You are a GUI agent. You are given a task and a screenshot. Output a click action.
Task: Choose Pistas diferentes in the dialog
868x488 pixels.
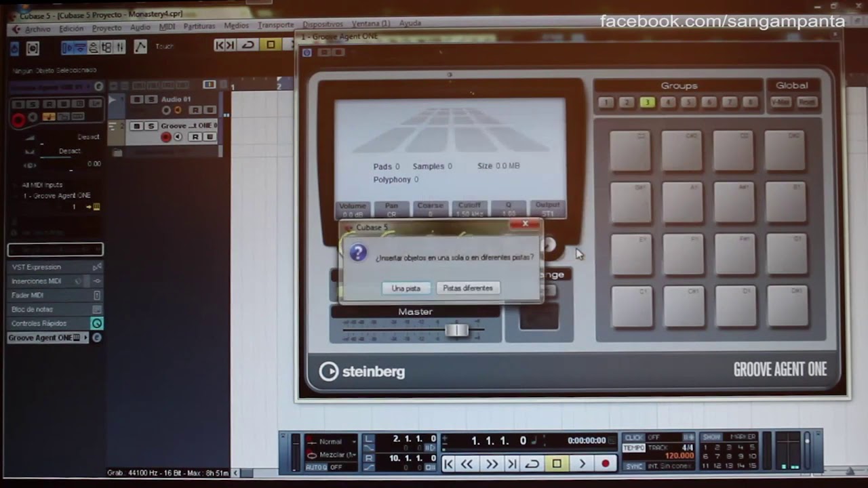click(x=468, y=288)
